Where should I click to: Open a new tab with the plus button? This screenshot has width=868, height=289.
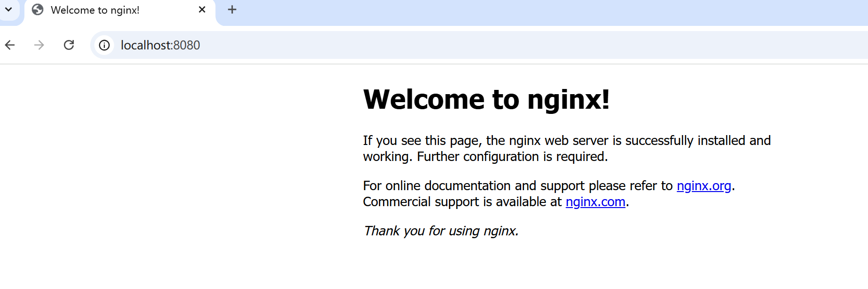point(232,10)
